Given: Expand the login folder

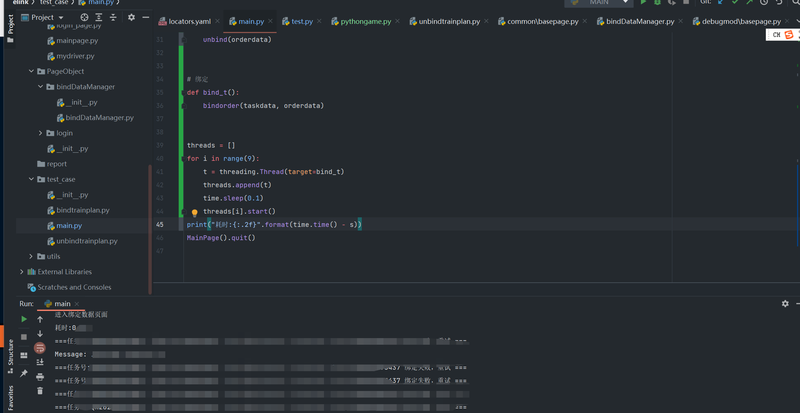Looking at the screenshot, I should click(41, 133).
